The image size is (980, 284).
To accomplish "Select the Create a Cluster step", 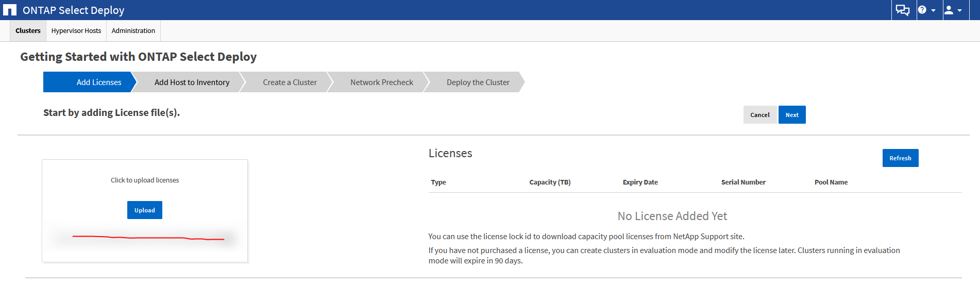I will tap(290, 82).
